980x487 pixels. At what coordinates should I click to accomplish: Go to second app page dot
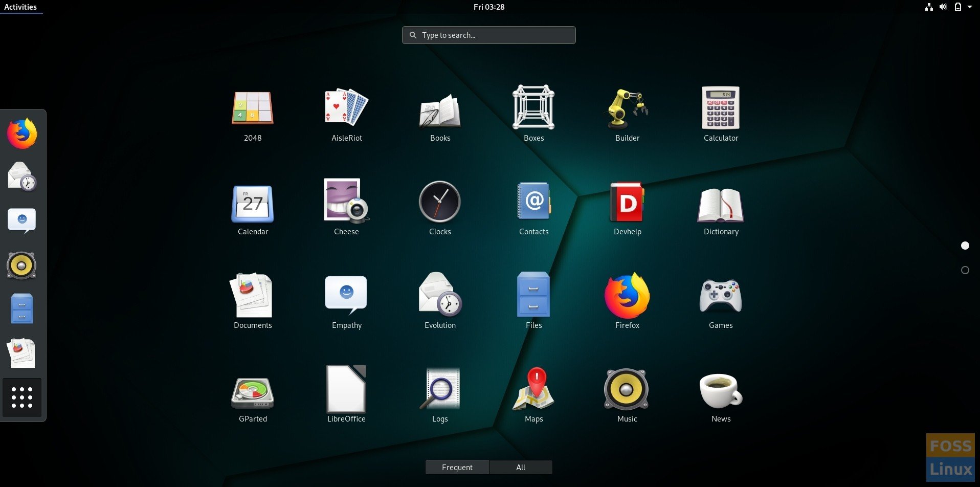click(965, 270)
